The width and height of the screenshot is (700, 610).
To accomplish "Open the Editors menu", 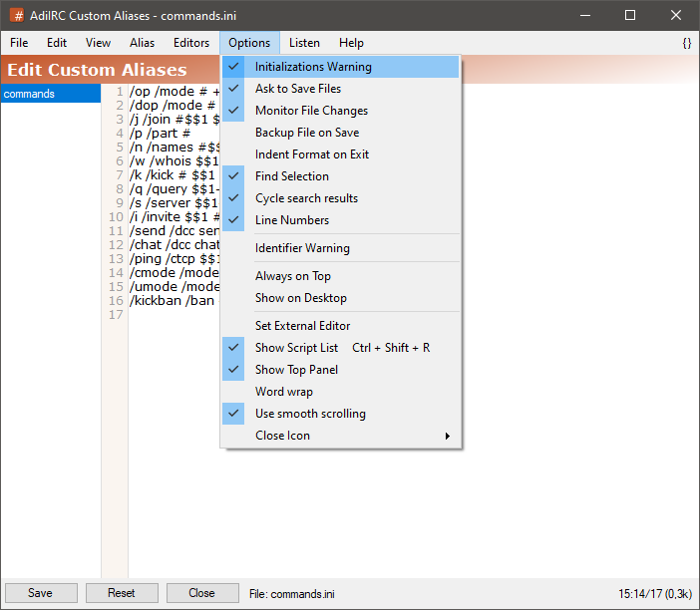I will 191,43.
